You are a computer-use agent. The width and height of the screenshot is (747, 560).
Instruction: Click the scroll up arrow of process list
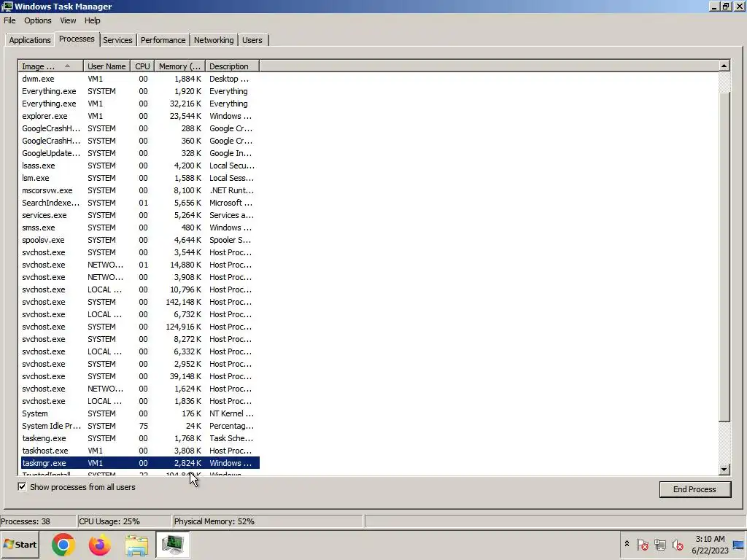click(724, 66)
